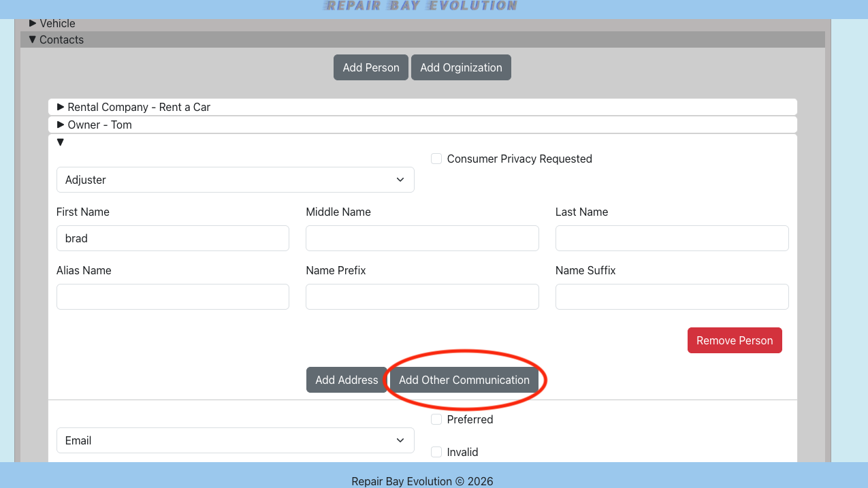Mark the communication as Invalid

436,452
